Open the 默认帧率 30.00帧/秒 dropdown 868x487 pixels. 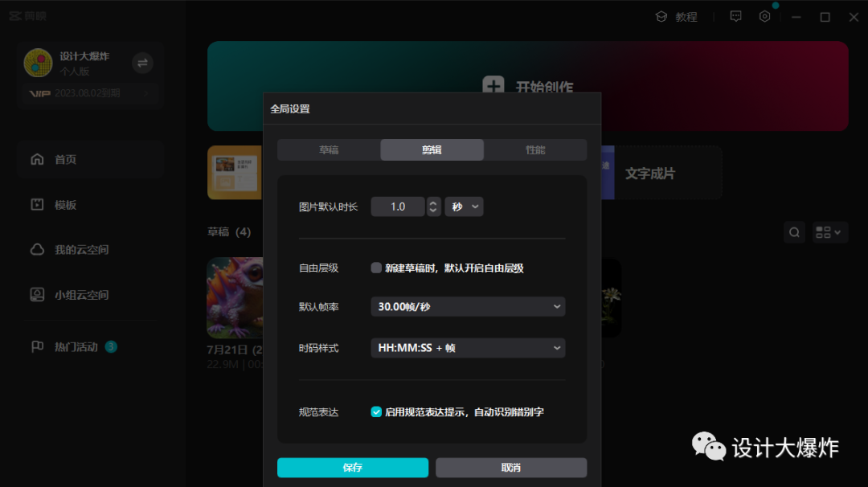pyautogui.click(x=468, y=306)
